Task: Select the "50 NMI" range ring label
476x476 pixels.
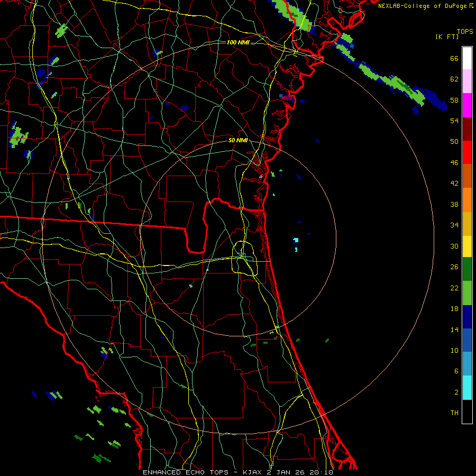Action: [238, 140]
